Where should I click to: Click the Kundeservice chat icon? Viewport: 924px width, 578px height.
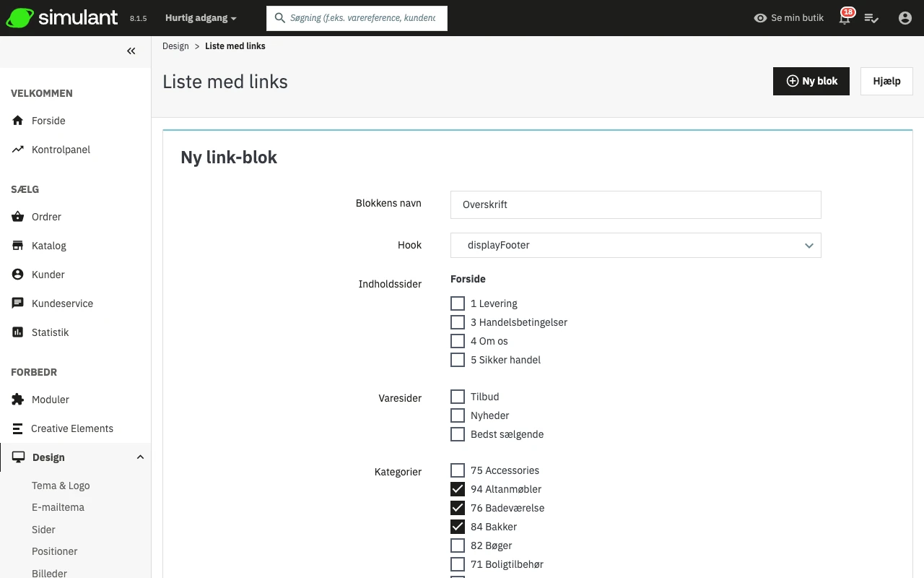[x=18, y=303]
